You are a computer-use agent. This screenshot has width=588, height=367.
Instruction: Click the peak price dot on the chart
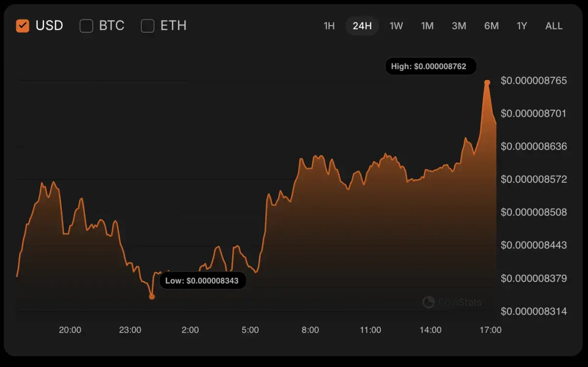click(x=487, y=83)
